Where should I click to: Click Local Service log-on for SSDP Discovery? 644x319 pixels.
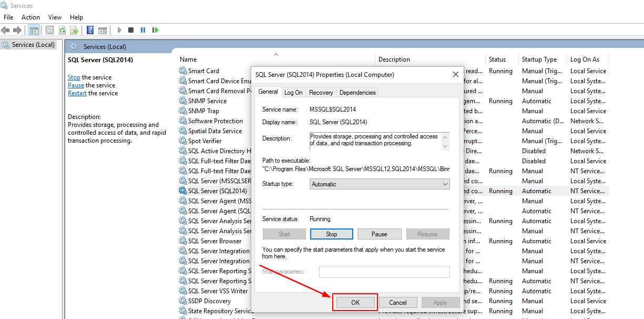[588, 301]
